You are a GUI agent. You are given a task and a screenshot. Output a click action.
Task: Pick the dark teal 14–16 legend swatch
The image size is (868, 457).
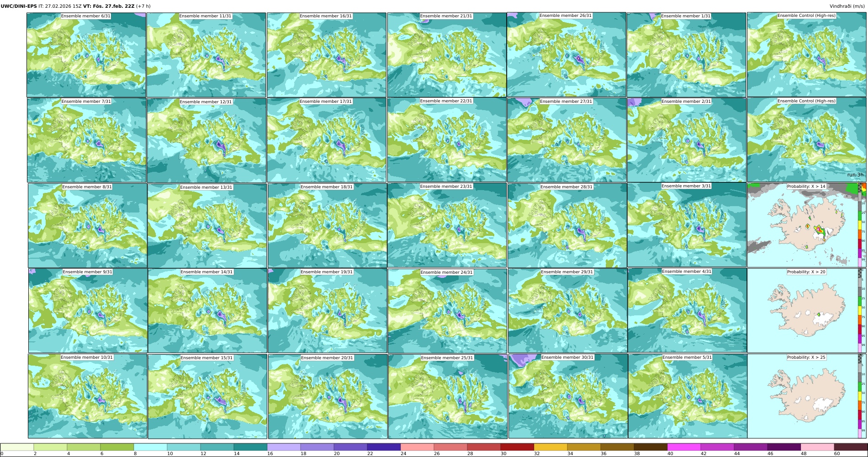click(250, 447)
